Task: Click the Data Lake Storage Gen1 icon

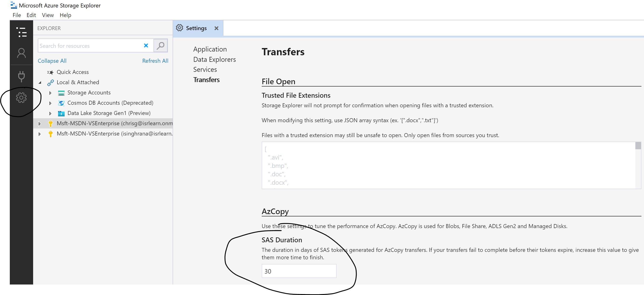Action: point(61,114)
